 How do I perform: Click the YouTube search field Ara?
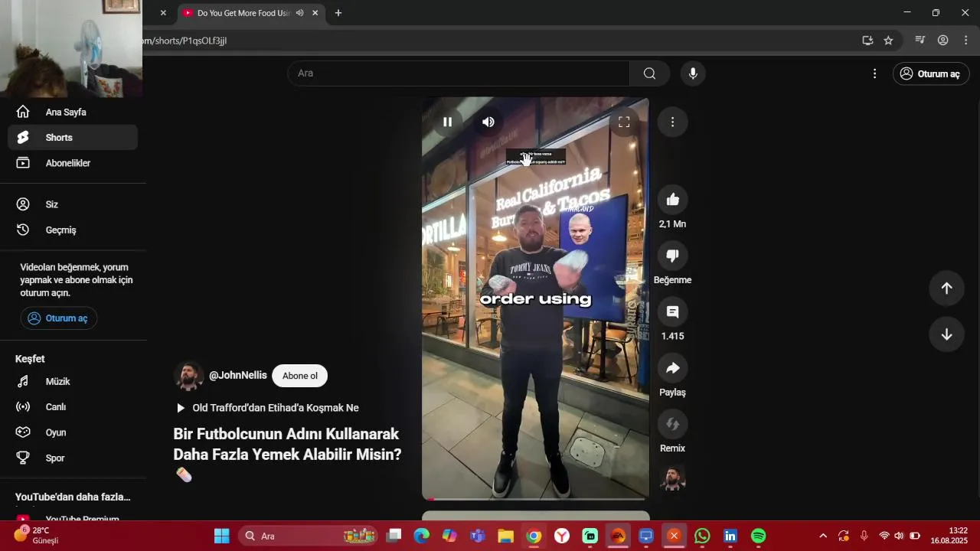click(459, 73)
